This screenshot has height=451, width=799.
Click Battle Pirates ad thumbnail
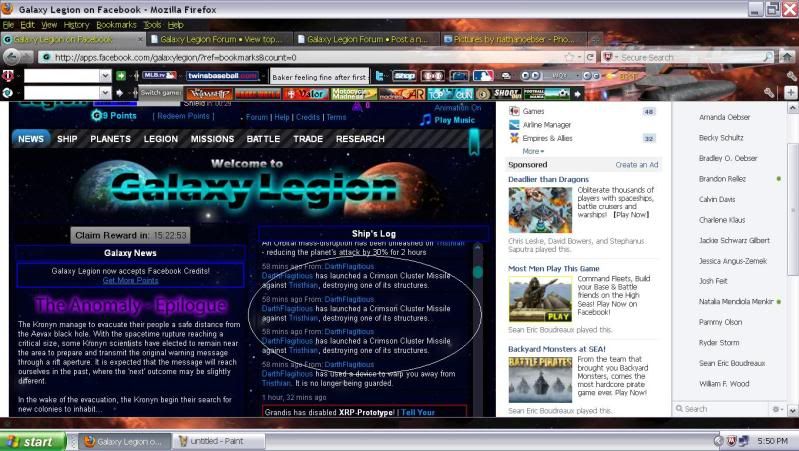pos(540,380)
